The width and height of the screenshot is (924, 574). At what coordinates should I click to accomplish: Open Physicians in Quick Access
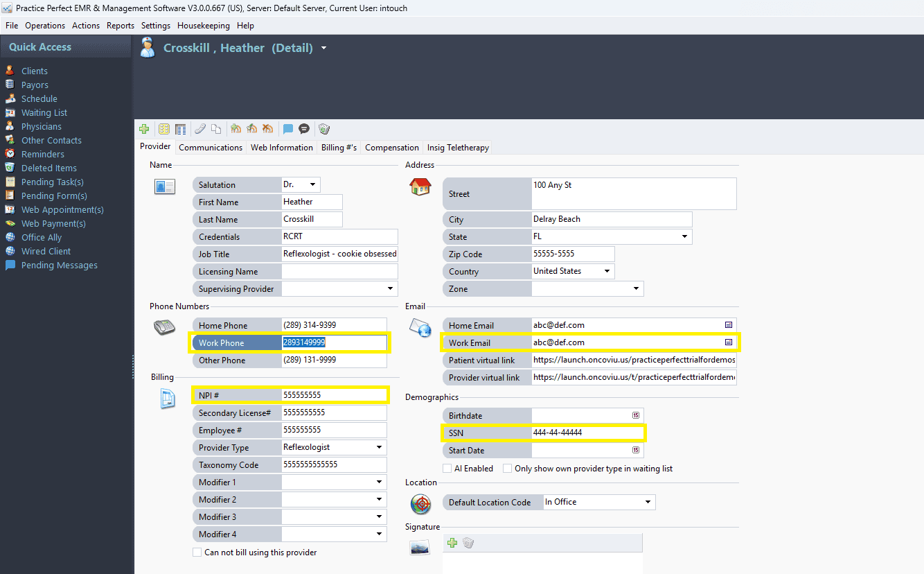click(x=42, y=126)
